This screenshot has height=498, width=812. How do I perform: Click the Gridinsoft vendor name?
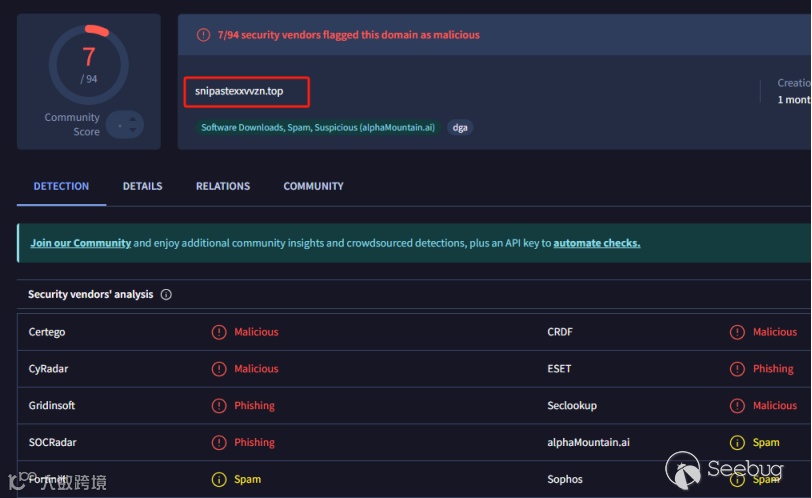[52, 405]
